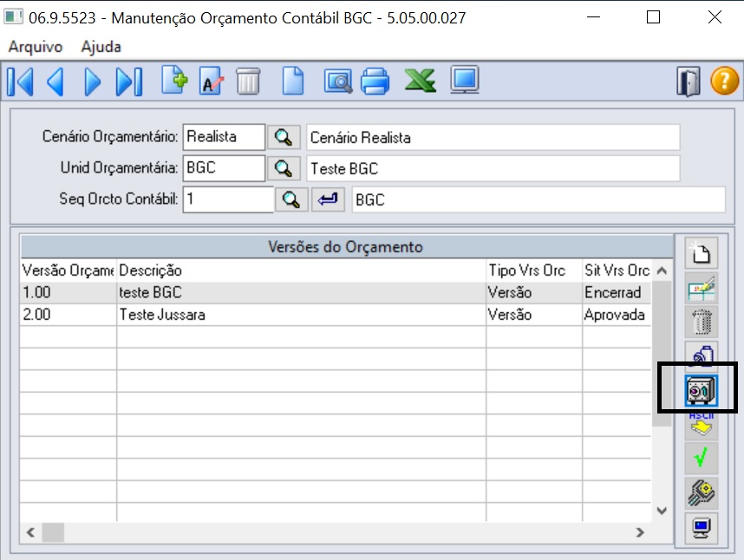Click the computer icon at bottom of side toolbar
744x560 pixels.
pos(702,528)
